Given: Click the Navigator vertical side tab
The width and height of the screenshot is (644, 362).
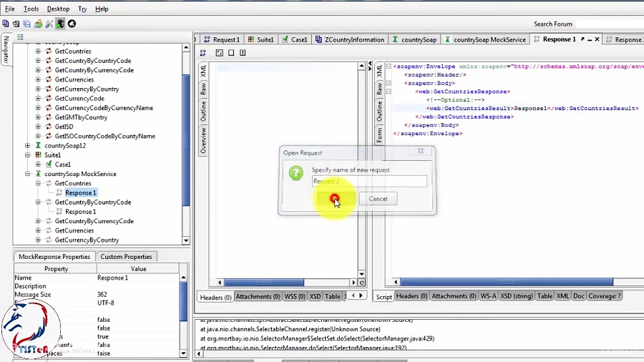Looking at the screenshot, I should [6, 49].
